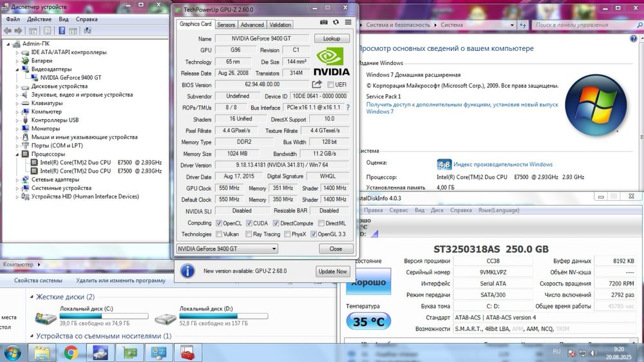Click help question icon in System window
This screenshot has height=362, width=644.
click(x=633, y=39)
